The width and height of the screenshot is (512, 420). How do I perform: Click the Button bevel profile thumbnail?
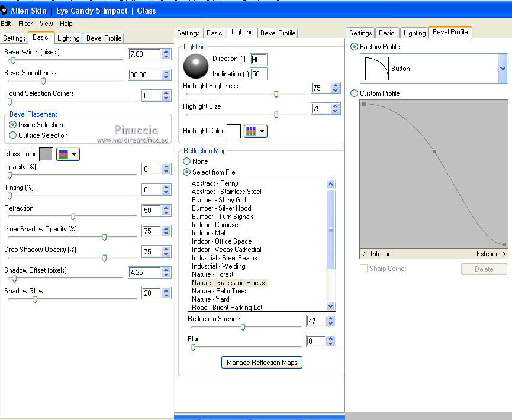click(x=376, y=69)
